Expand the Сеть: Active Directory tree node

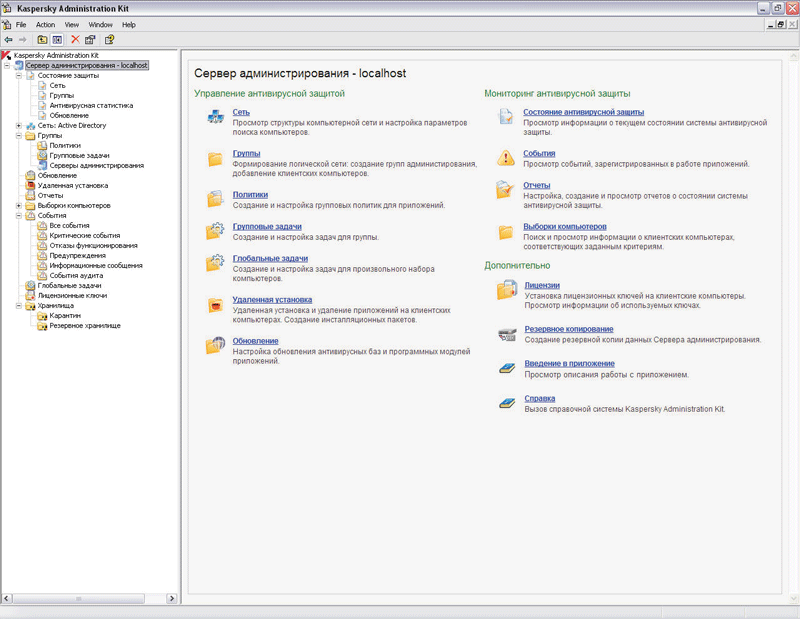[19, 126]
